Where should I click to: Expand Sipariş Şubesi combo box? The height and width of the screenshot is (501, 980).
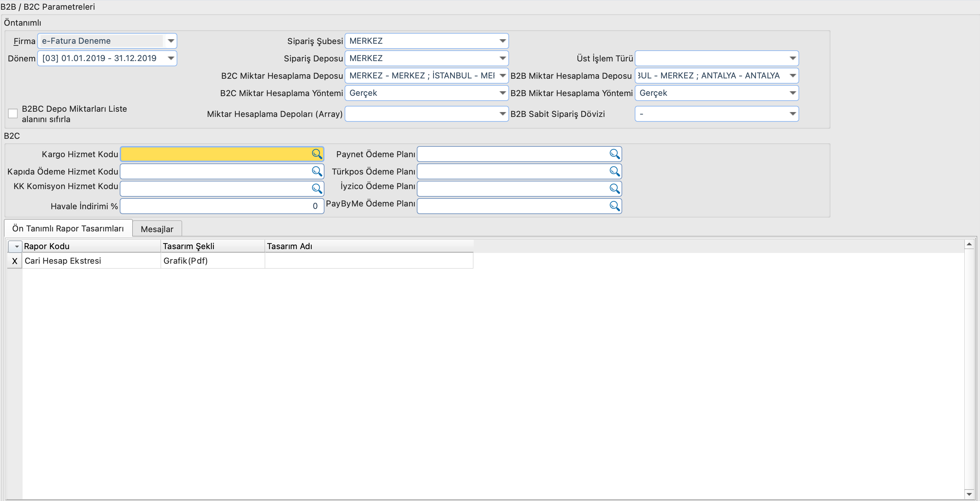(502, 41)
